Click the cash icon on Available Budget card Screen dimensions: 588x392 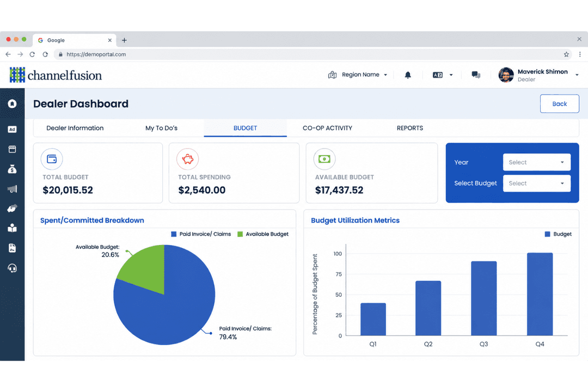(324, 159)
